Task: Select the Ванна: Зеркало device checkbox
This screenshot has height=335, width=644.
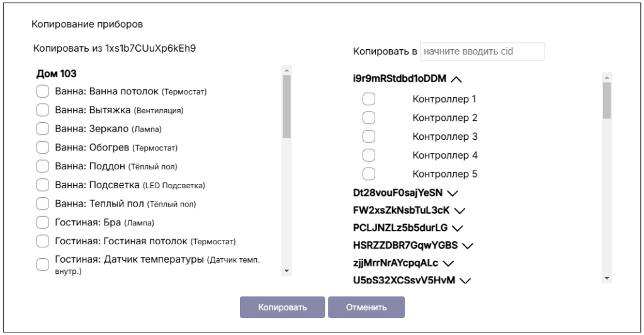Action: pos(43,129)
